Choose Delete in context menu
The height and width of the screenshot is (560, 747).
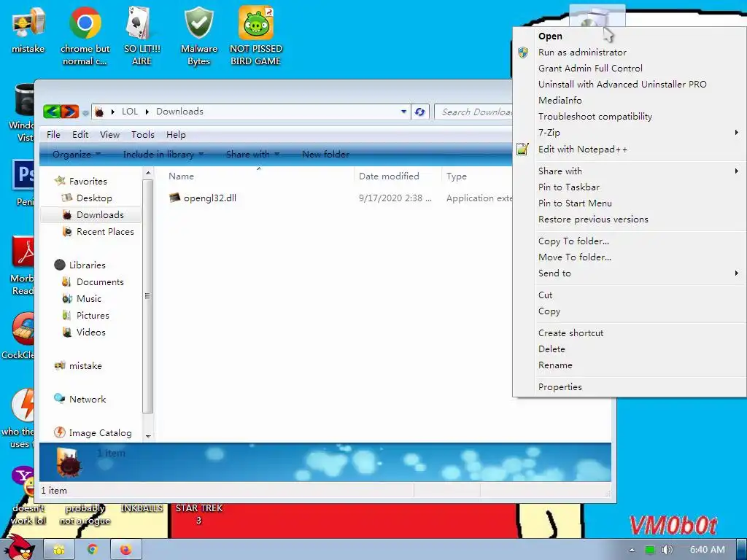pos(630,349)
